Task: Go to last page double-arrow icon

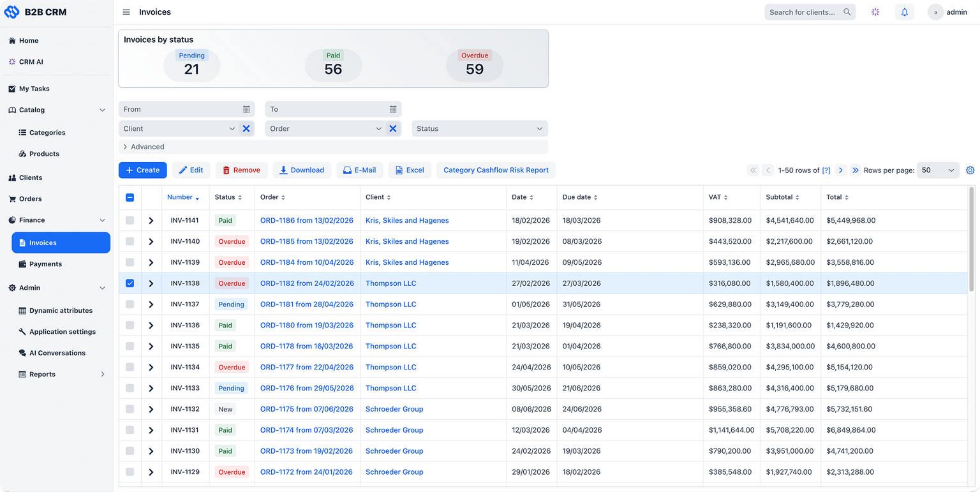Action: click(856, 170)
